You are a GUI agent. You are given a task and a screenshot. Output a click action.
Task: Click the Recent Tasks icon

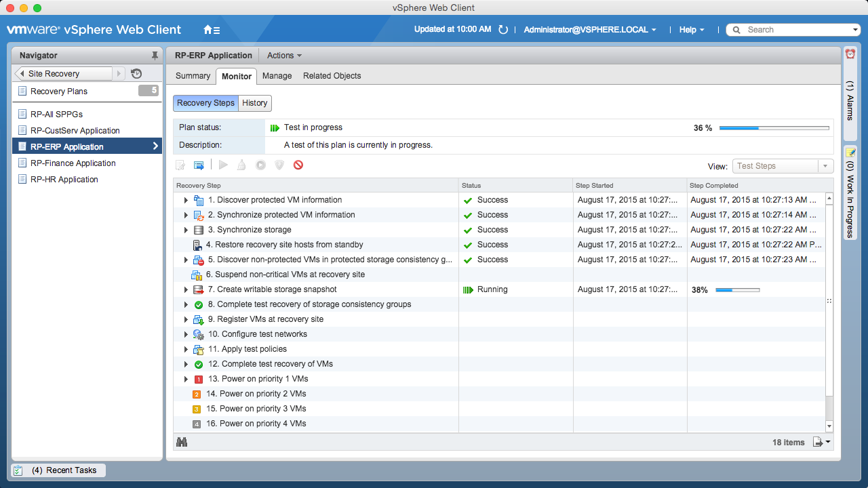point(18,470)
